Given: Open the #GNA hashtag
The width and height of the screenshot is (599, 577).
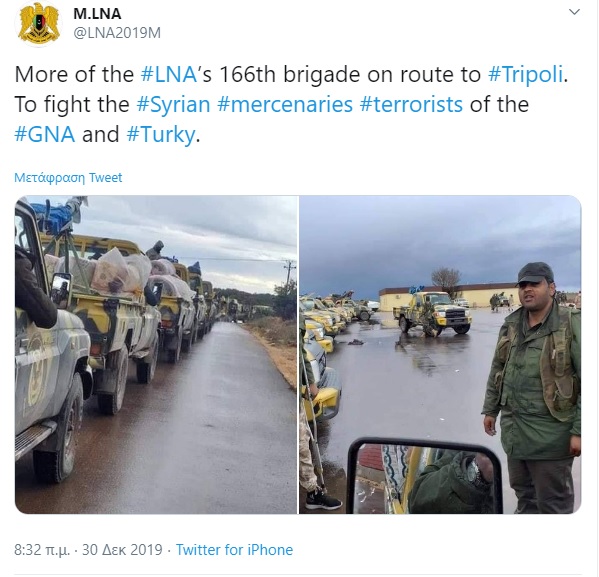Looking at the screenshot, I should [x=44, y=135].
